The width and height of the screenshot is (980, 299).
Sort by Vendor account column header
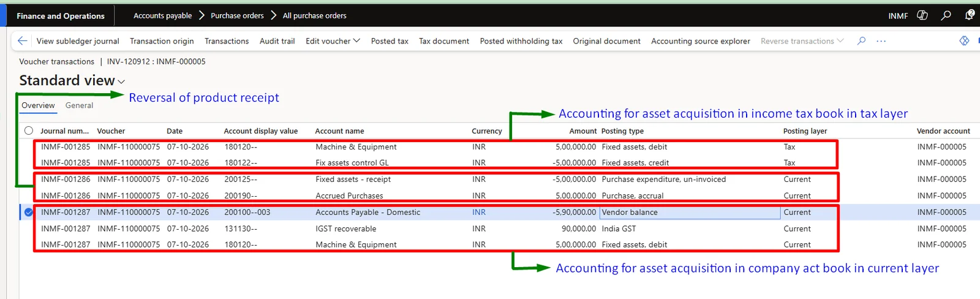click(943, 131)
